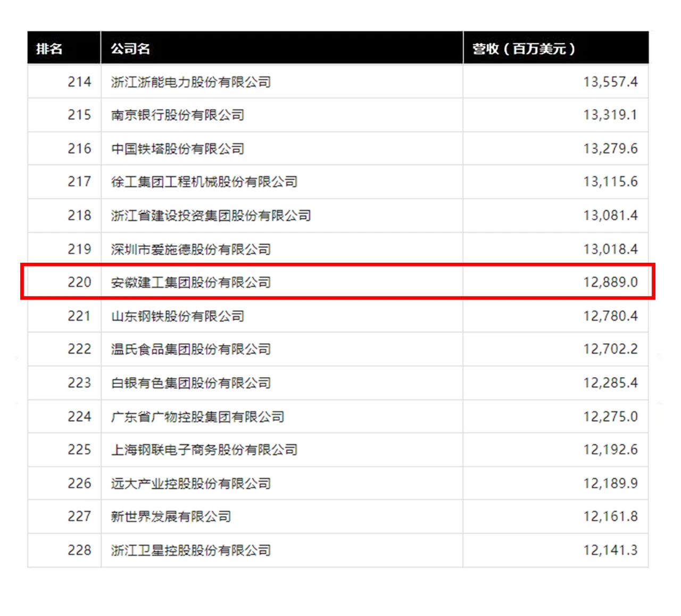The height and width of the screenshot is (616, 681).
Task: Click 浙江省建设投资集团股份有限公司 in the list
Action: (x=211, y=215)
